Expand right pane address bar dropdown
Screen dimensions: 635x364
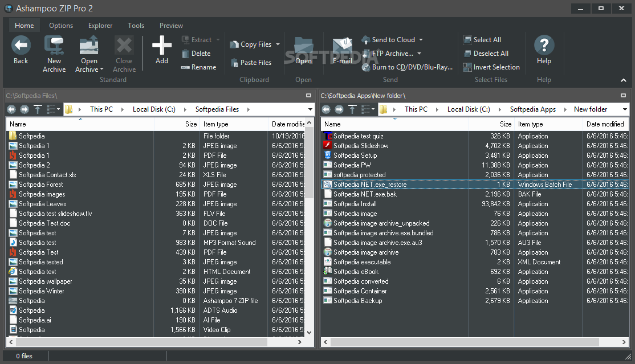625,109
